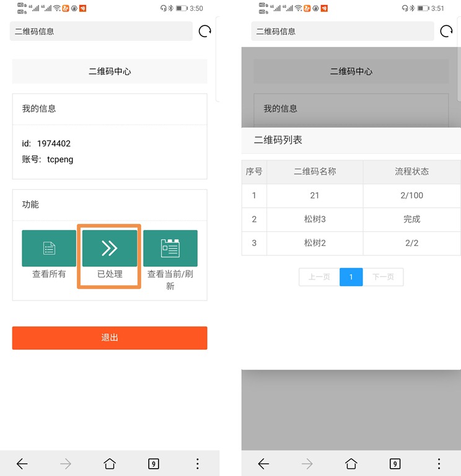Tap the left phone's address bar 二维码信息
This screenshot has height=476, width=461.
point(101,32)
